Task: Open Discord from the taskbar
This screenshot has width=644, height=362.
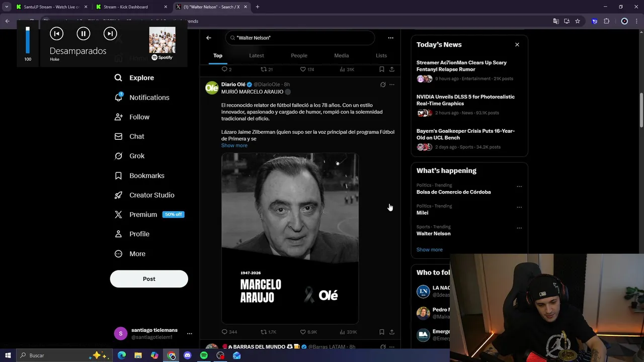Action: click(x=188, y=355)
